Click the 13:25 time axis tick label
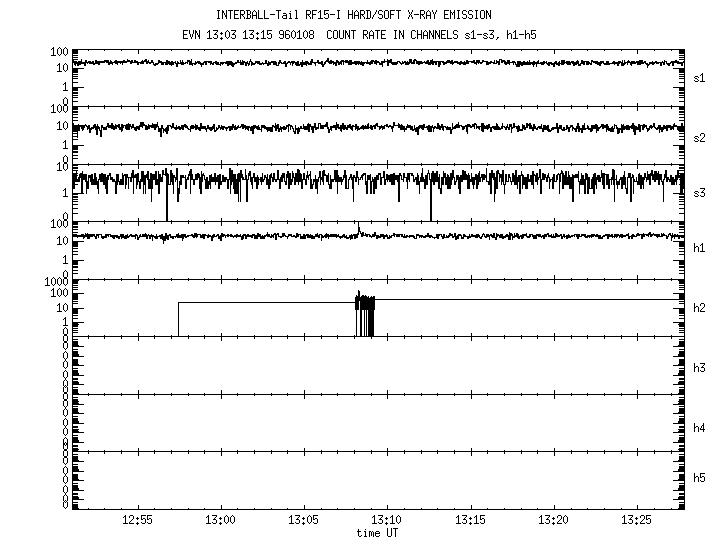The height and width of the screenshot is (550, 720). [x=636, y=521]
